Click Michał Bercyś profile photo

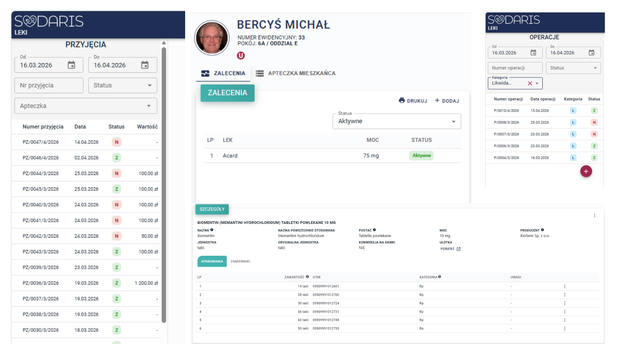point(212,38)
